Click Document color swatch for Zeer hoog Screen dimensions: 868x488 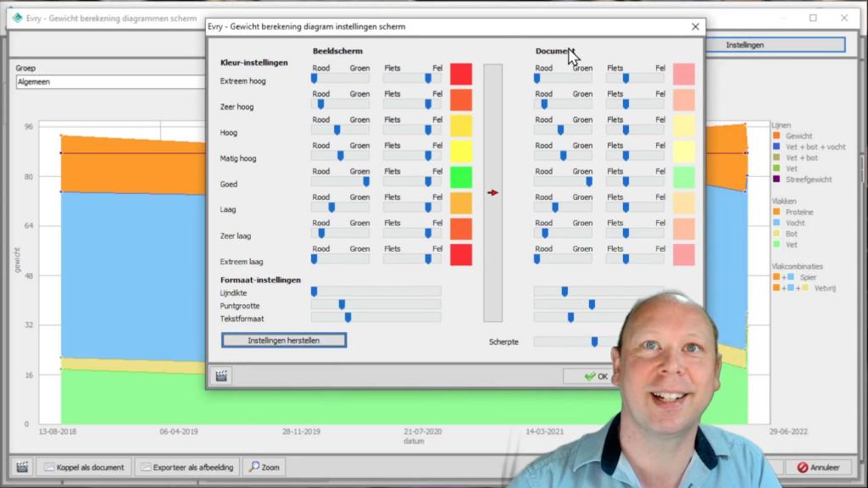(x=684, y=100)
